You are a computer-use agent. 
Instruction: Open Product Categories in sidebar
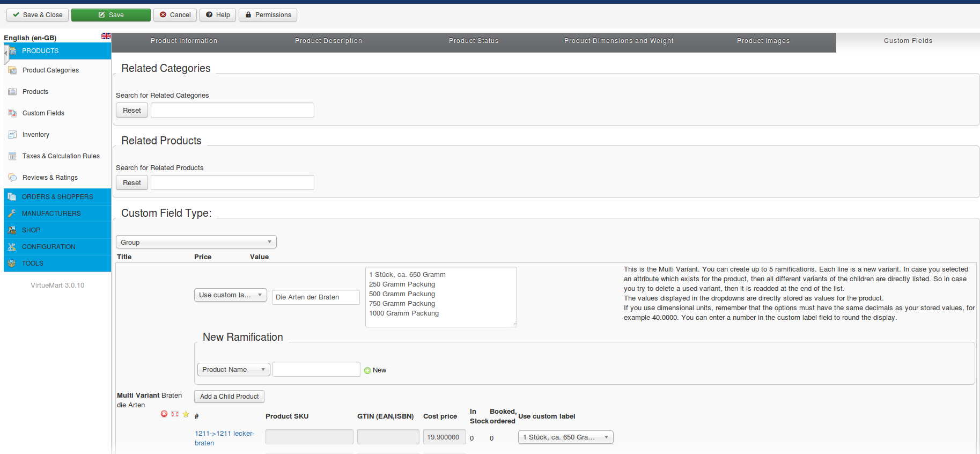50,70
